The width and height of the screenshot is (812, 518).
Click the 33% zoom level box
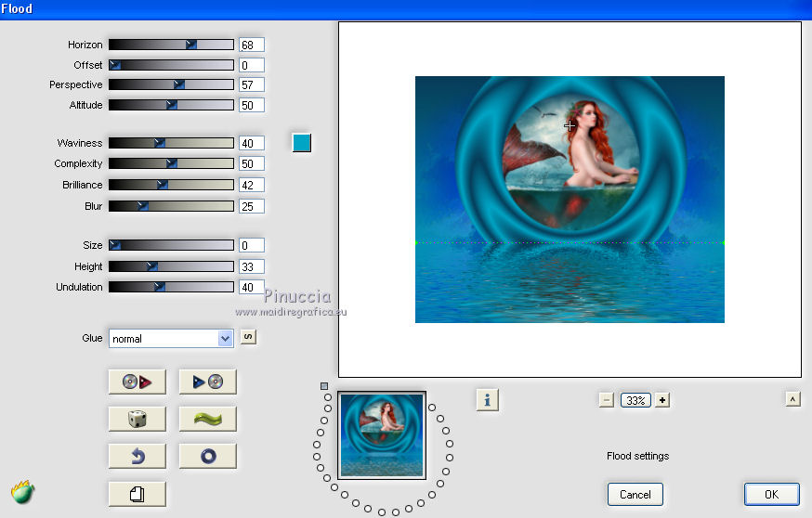pyautogui.click(x=635, y=400)
